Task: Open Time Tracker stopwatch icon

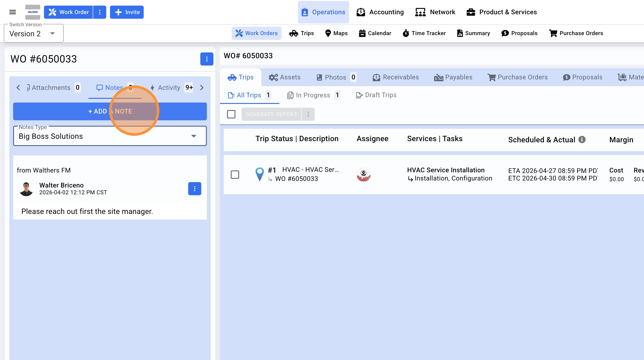Action: pos(406,33)
